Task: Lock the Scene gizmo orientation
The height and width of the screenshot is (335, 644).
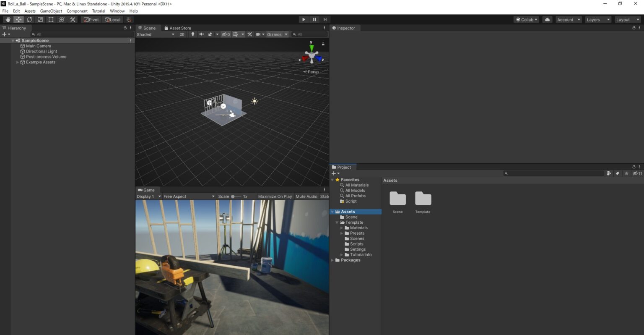Action: click(x=323, y=44)
